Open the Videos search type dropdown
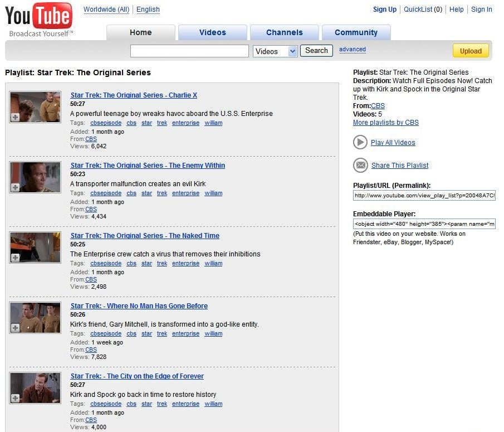The height and width of the screenshot is (432, 504). tap(276, 51)
